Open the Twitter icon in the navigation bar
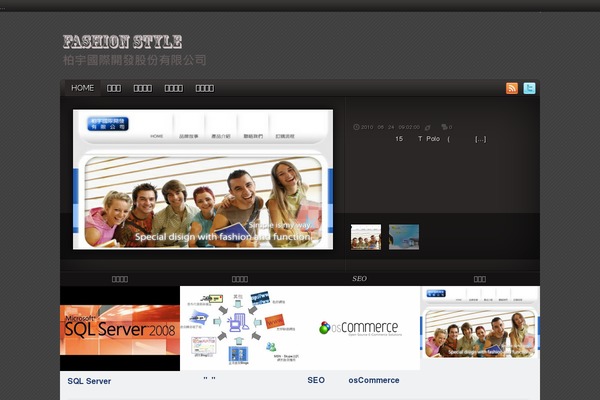The image size is (600, 400). [x=529, y=88]
